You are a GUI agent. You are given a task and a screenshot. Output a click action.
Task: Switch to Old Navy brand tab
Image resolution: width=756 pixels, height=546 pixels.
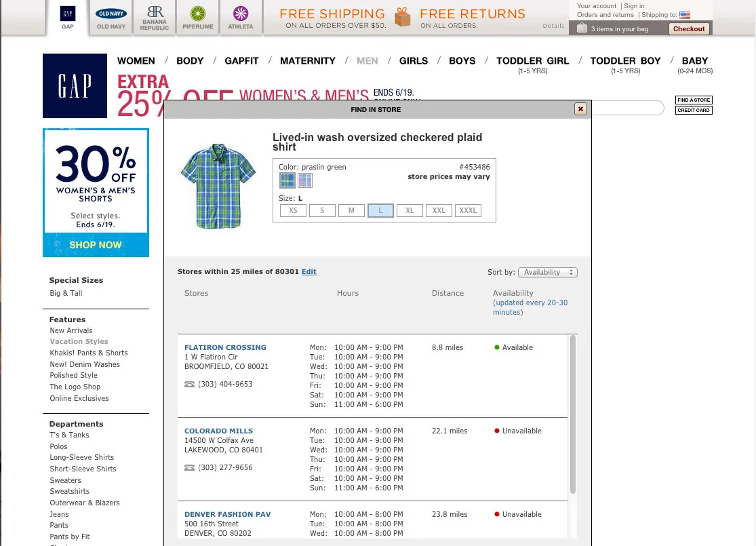point(111,18)
